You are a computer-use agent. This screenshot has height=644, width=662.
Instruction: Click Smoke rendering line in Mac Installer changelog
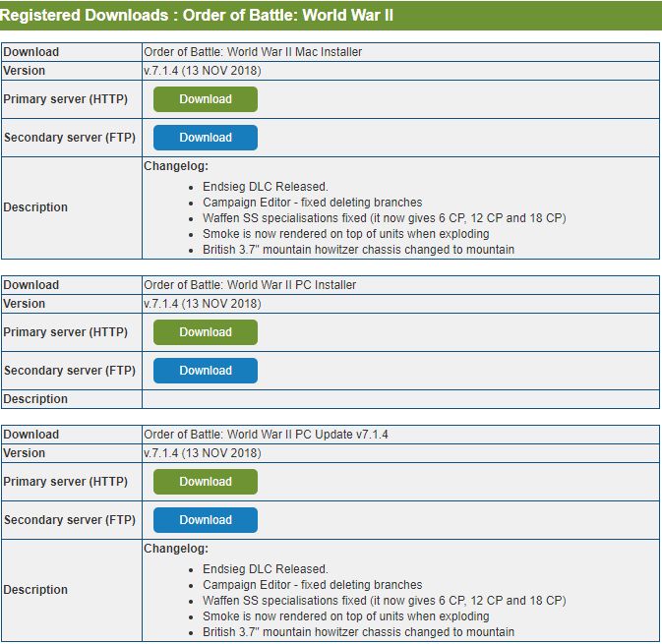pyautogui.click(x=346, y=233)
